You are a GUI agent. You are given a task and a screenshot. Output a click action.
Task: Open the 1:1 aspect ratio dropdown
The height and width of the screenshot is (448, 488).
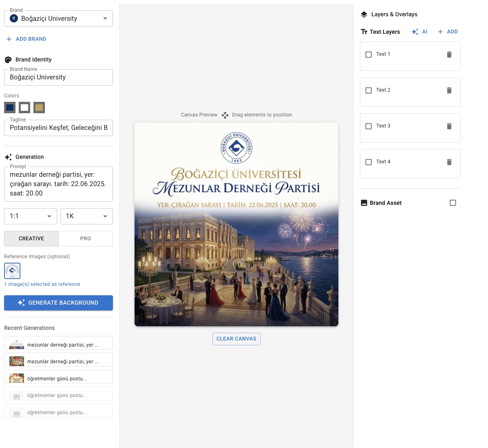[x=31, y=216]
